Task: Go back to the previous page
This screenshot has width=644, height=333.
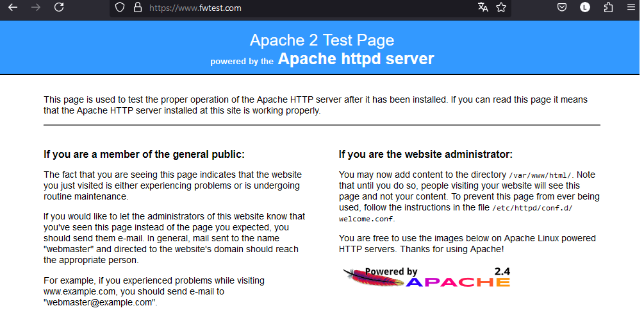Action: tap(13, 8)
